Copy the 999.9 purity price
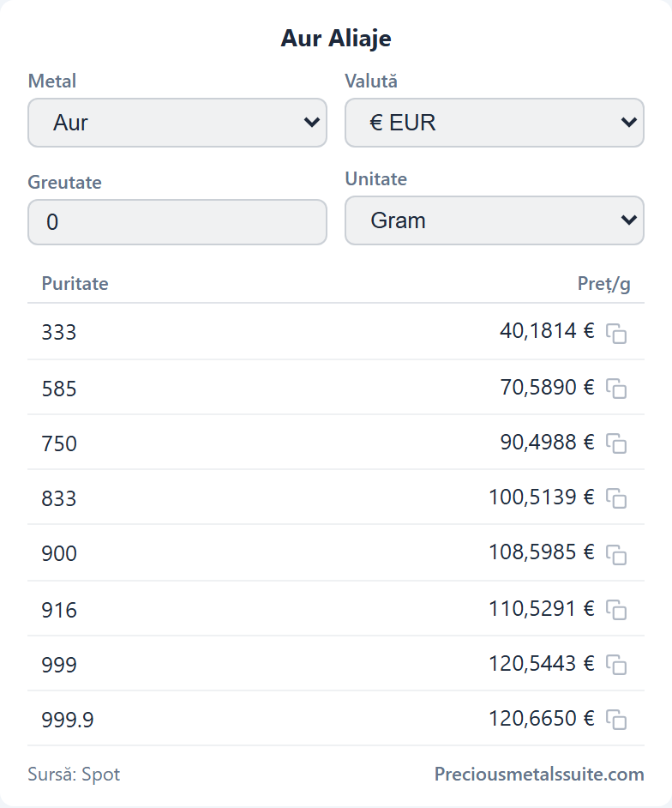The width and height of the screenshot is (672, 808). tap(616, 720)
